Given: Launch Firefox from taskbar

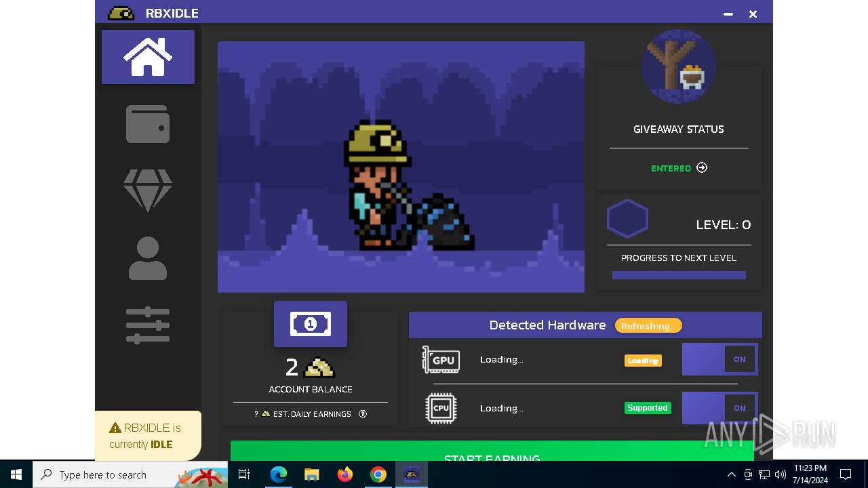Looking at the screenshot, I should (x=345, y=474).
